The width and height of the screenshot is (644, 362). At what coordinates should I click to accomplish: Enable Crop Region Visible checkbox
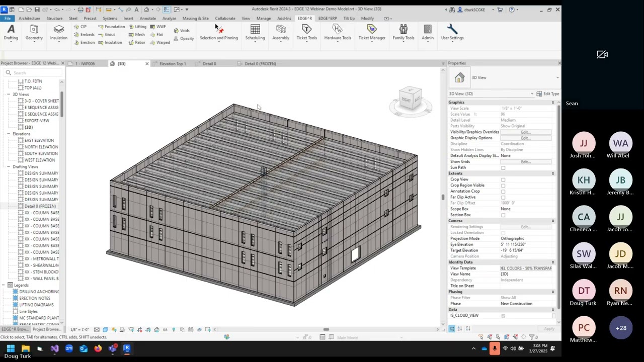click(x=503, y=186)
